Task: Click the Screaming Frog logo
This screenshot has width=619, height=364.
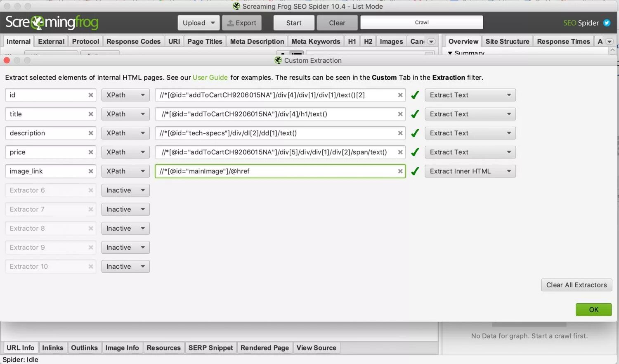Action: tap(52, 22)
